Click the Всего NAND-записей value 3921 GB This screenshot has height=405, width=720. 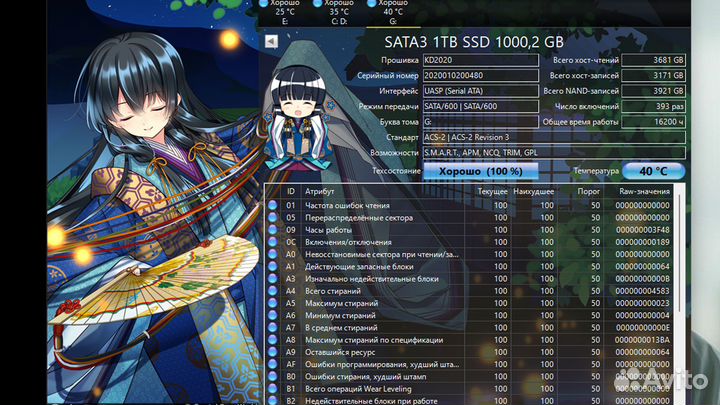tap(653, 91)
